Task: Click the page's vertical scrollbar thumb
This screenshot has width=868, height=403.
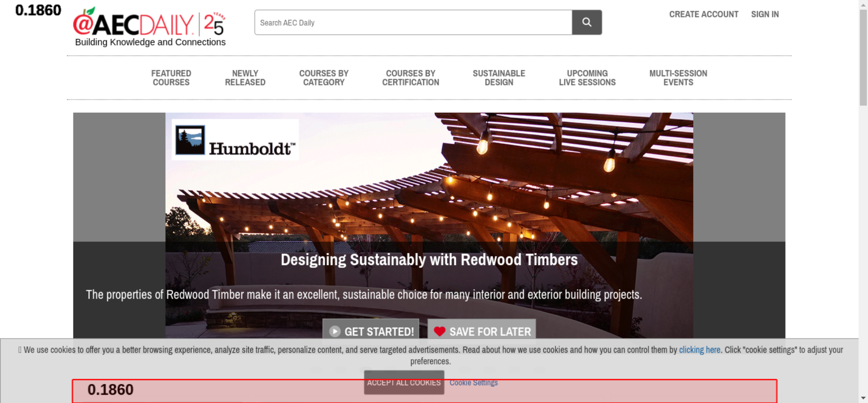Action: point(863,56)
